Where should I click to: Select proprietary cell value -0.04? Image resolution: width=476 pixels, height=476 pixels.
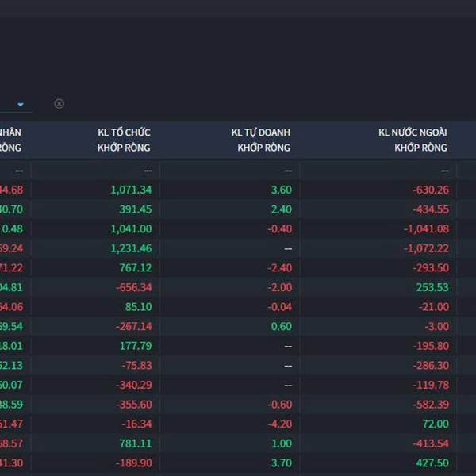(280, 306)
